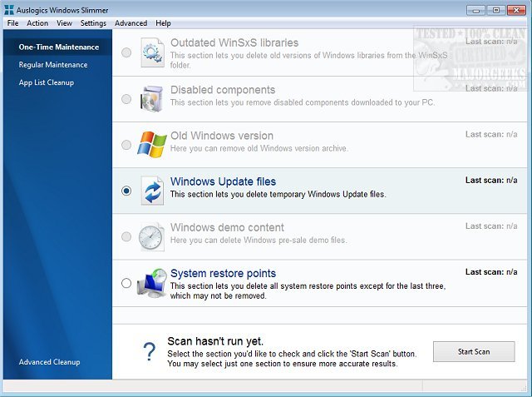Viewport: 532px width, 397px height.
Task: Click the Windows Update files refresh icon
Action: [152, 191]
